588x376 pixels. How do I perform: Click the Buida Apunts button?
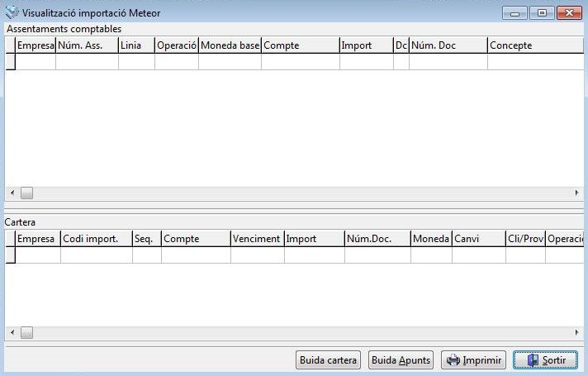(x=401, y=359)
